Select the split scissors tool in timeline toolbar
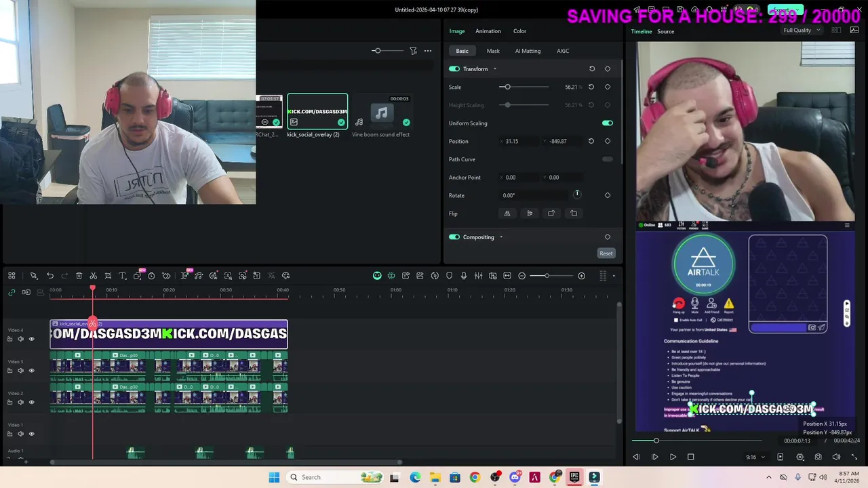This screenshot has width=868, height=488. pos(94,276)
